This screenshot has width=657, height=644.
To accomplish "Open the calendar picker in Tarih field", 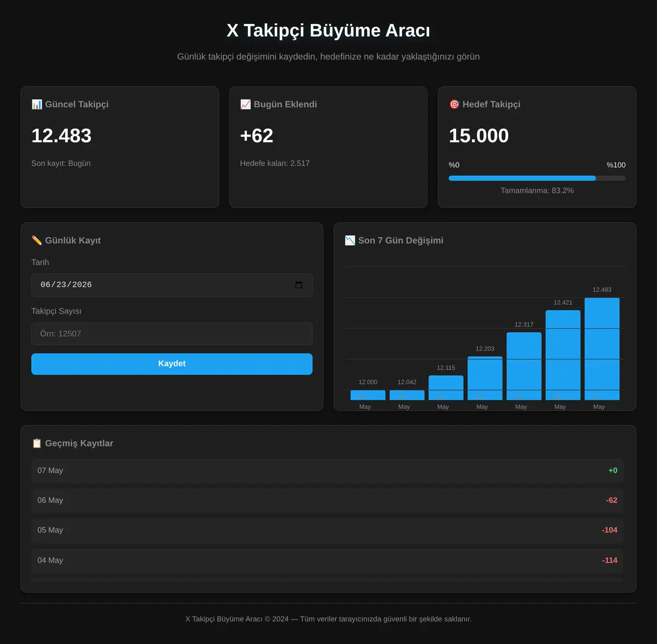I will coord(298,285).
